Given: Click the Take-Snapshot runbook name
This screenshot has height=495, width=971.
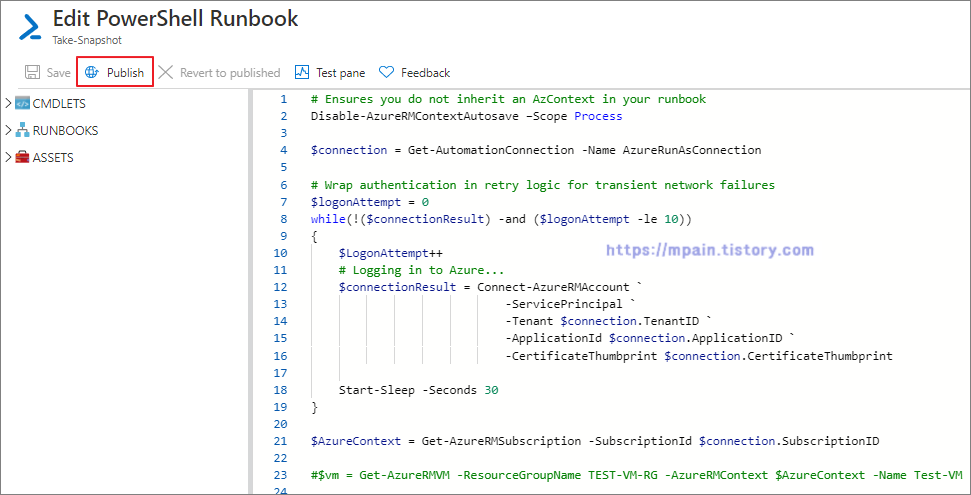Looking at the screenshot, I should (x=87, y=40).
